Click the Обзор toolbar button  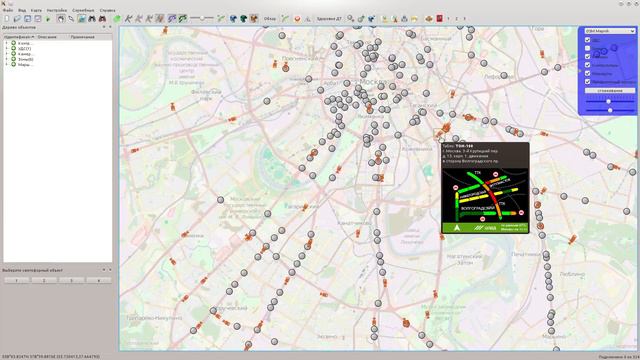pyautogui.click(x=270, y=19)
